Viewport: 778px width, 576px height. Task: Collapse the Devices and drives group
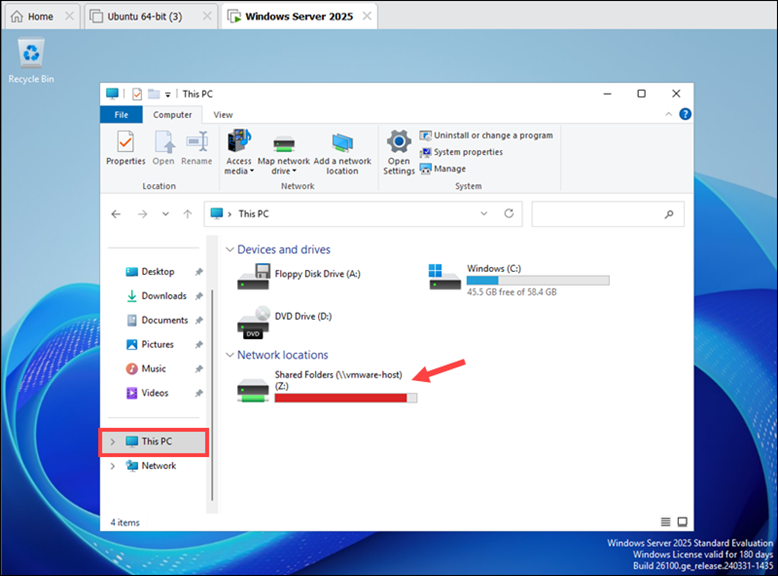229,250
